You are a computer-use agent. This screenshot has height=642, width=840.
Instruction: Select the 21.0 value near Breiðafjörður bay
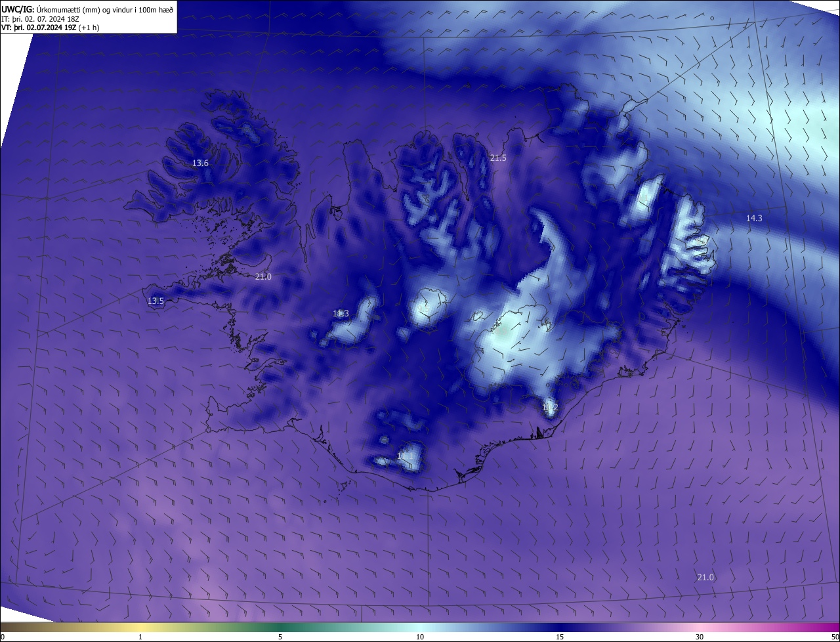tap(263, 277)
